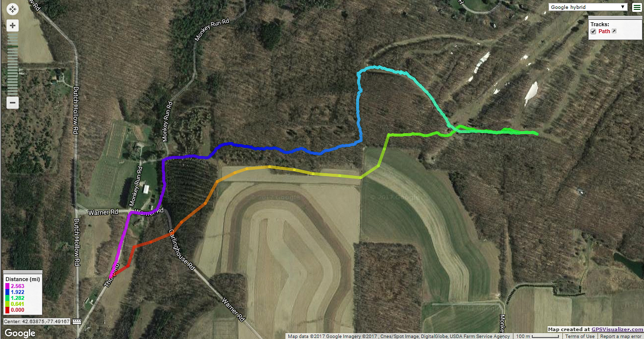Zoom in with the plus button
Image resolution: width=644 pixels, height=339 pixels.
point(13,26)
